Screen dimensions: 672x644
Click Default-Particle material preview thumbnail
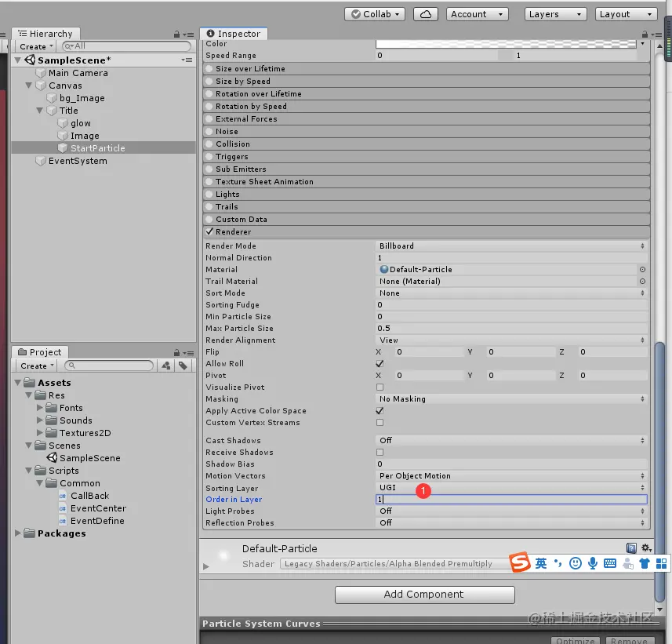point(223,555)
